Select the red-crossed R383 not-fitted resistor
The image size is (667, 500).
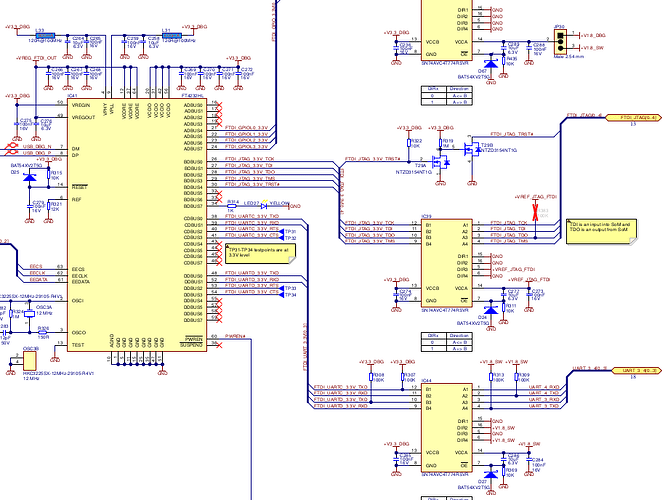tap(535, 211)
